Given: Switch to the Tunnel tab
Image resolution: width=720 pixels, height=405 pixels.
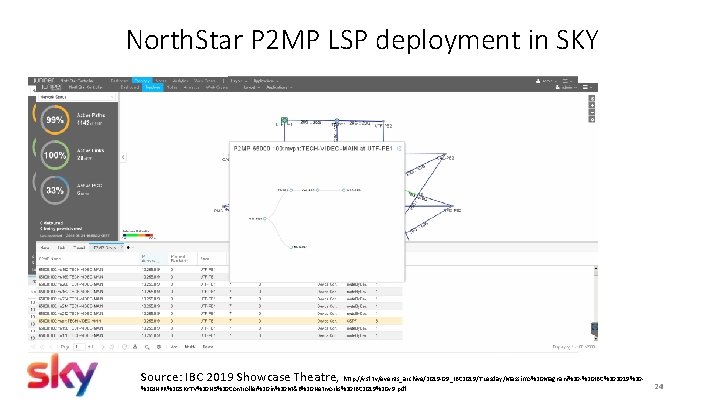Looking at the screenshot, I should point(79,248).
